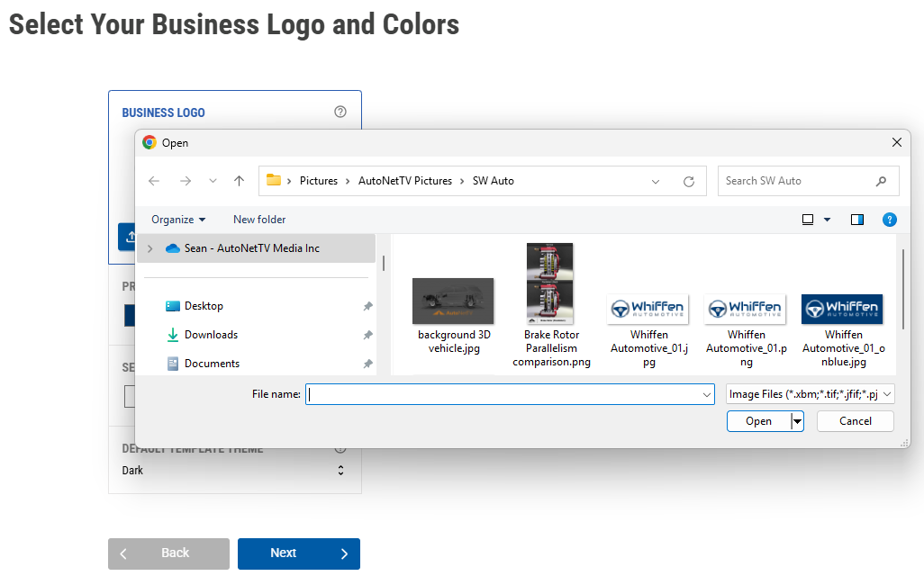Toggle the preview pane
924x576 pixels.
point(856,220)
